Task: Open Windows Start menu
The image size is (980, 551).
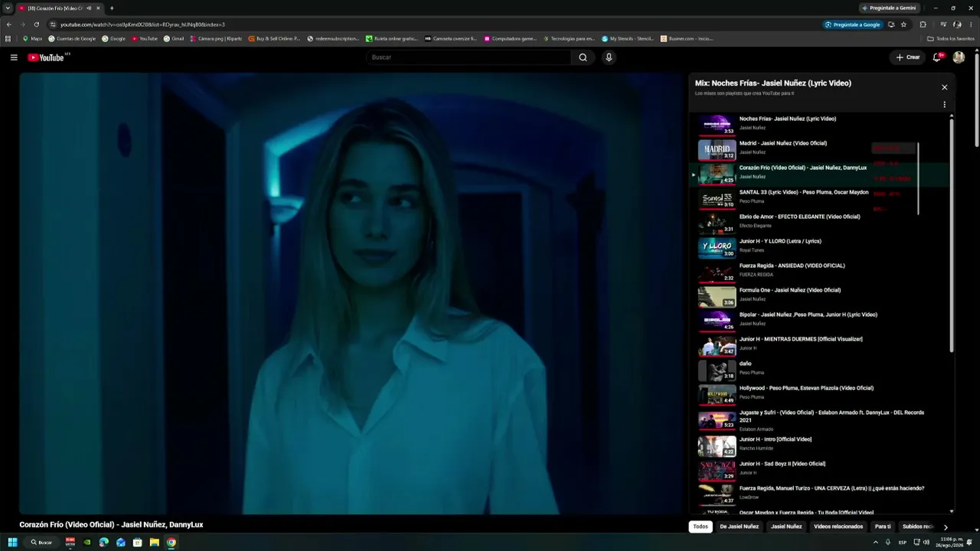Action: (x=12, y=543)
